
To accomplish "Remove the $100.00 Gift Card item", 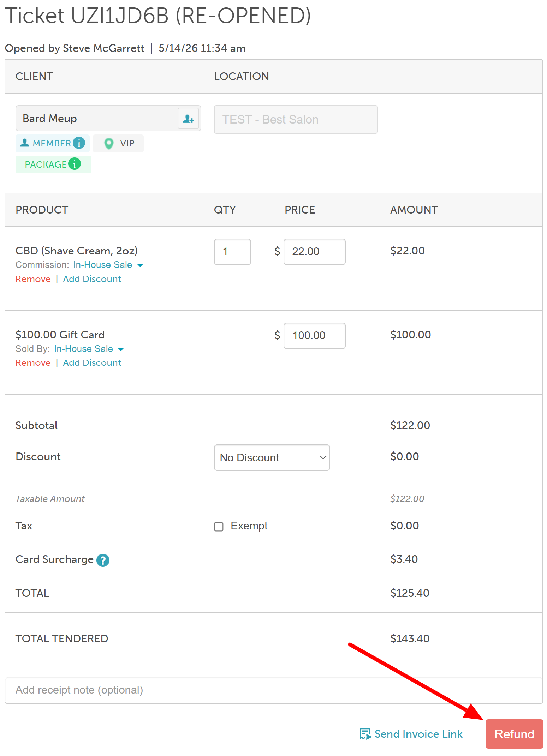I will [33, 363].
